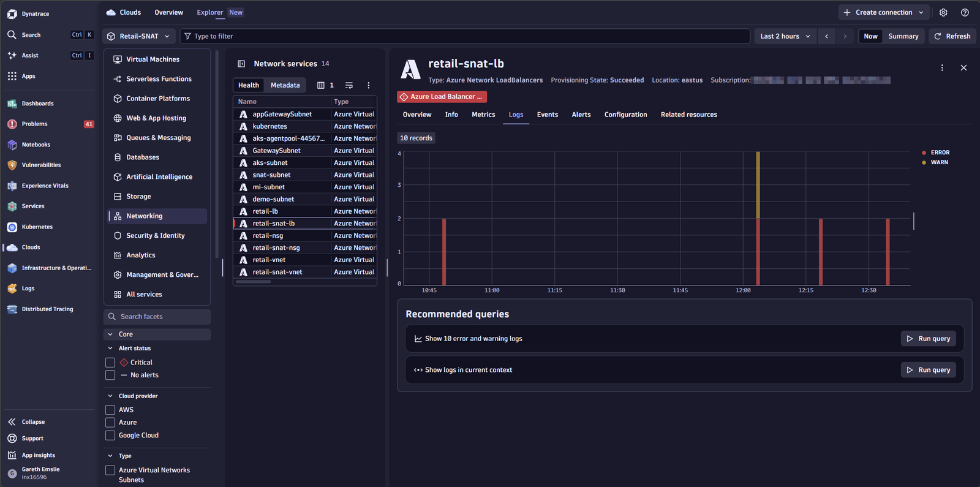Image resolution: width=980 pixels, height=487 pixels.
Task: Check Azure Virtual Networks Subnets type
Action: [x=110, y=470]
